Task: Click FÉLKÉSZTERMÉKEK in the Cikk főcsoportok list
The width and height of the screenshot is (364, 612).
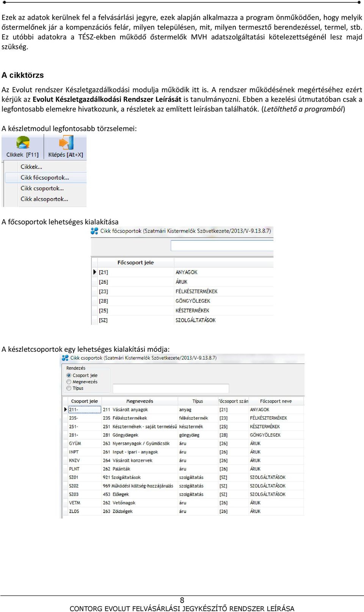Action: (x=196, y=291)
